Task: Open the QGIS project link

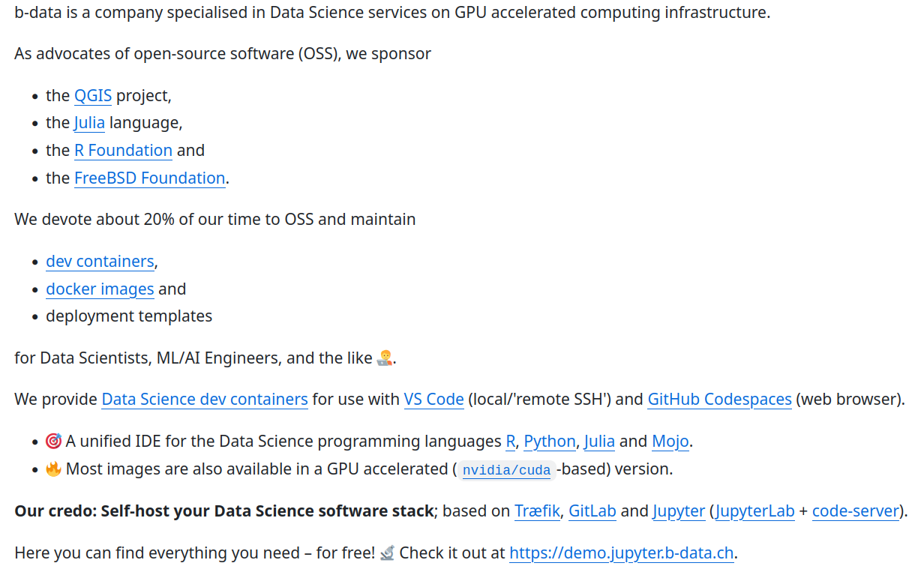Action: (x=93, y=95)
